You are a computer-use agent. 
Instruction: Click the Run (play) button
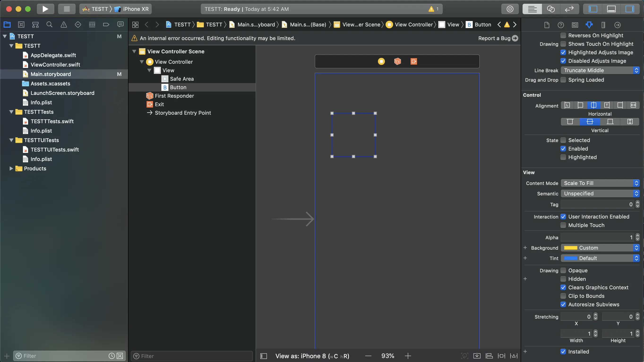45,9
